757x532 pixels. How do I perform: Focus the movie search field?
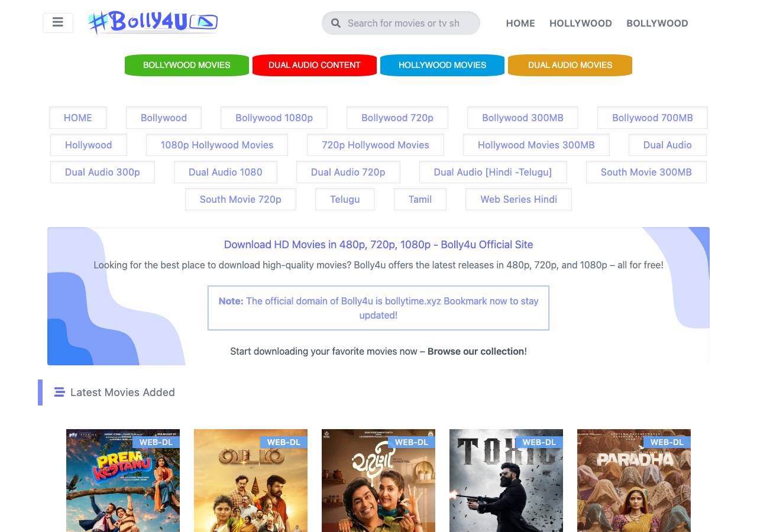click(x=401, y=23)
